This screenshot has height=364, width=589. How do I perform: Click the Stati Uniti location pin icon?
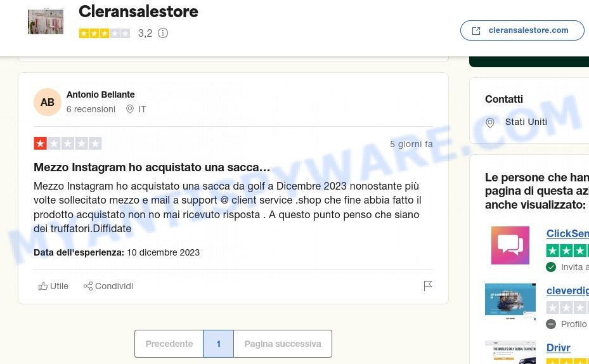[490, 122]
